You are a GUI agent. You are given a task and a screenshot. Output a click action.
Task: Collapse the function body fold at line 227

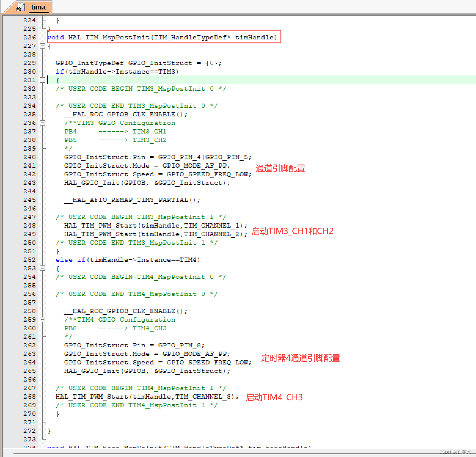point(42,46)
